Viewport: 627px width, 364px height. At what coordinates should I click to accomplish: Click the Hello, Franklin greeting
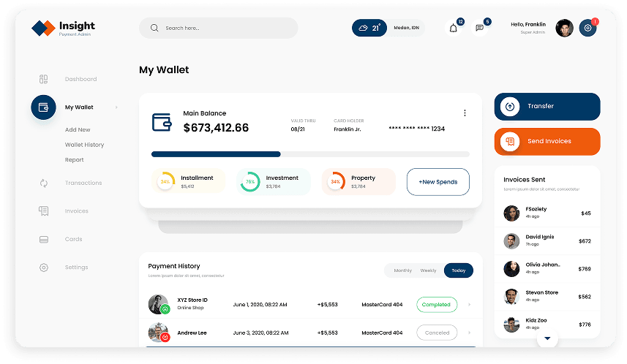tap(528, 24)
